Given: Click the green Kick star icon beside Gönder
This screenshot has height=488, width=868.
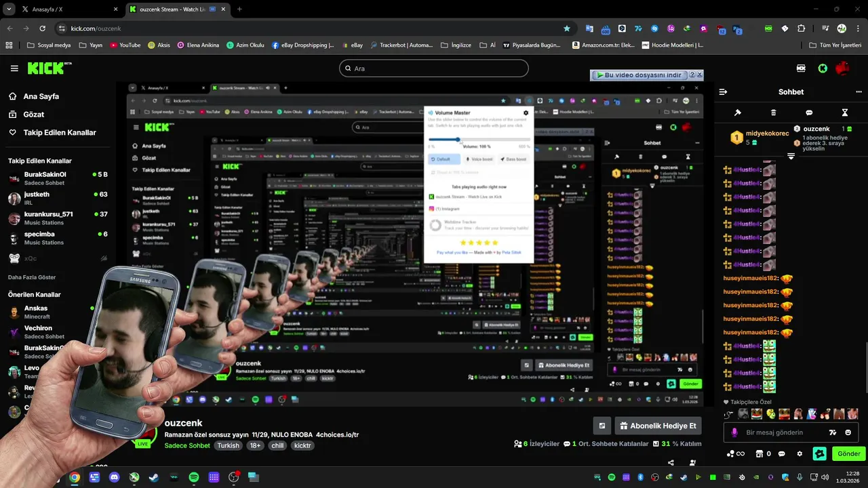Looking at the screenshot, I should coord(820,453).
